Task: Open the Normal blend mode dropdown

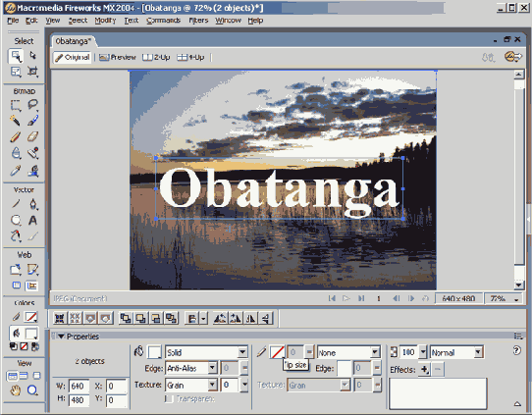Action: point(456,352)
